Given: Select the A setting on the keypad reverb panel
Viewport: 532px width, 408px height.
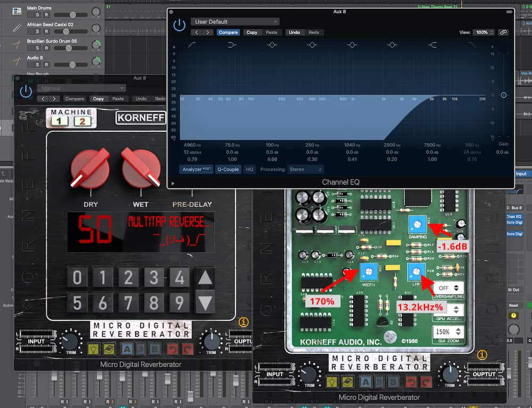Looking at the screenshot, I should (127, 348).
